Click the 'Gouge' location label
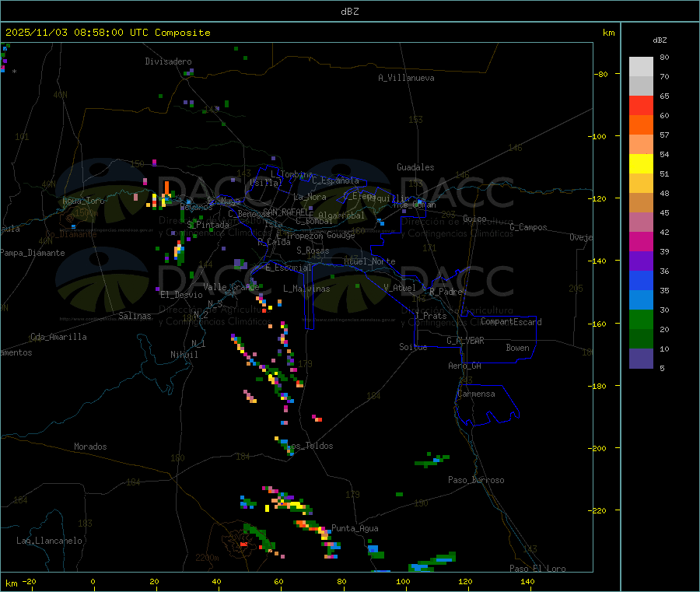 point(341,235)
